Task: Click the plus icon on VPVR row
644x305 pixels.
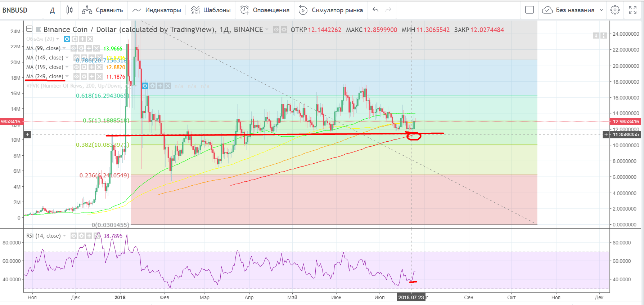Action: tap(160, 86)
